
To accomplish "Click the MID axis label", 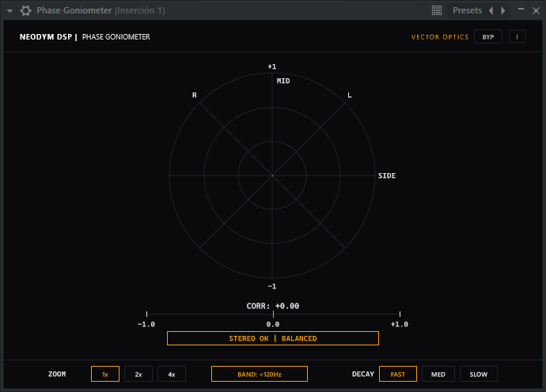I will point(283,81).
